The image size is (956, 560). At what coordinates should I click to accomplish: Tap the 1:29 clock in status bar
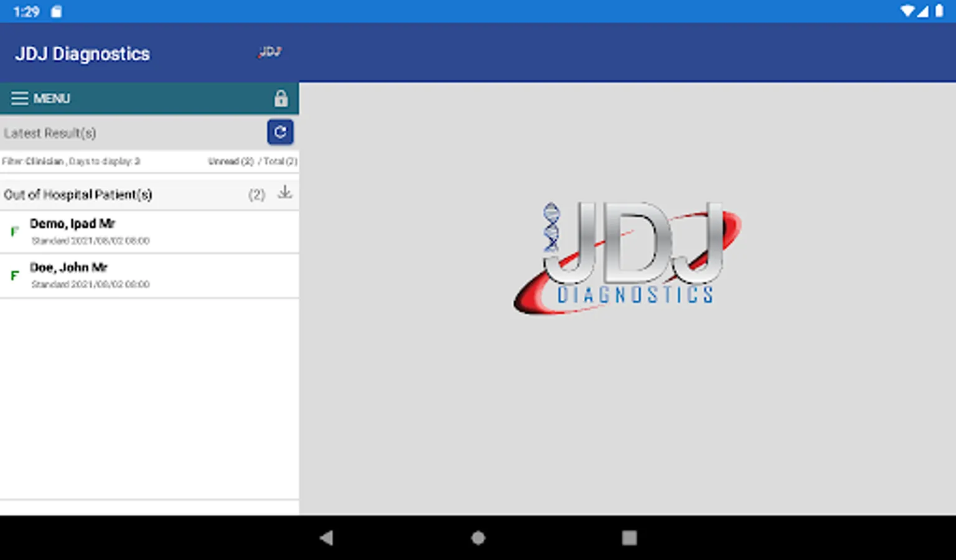(x=26, y=11)
